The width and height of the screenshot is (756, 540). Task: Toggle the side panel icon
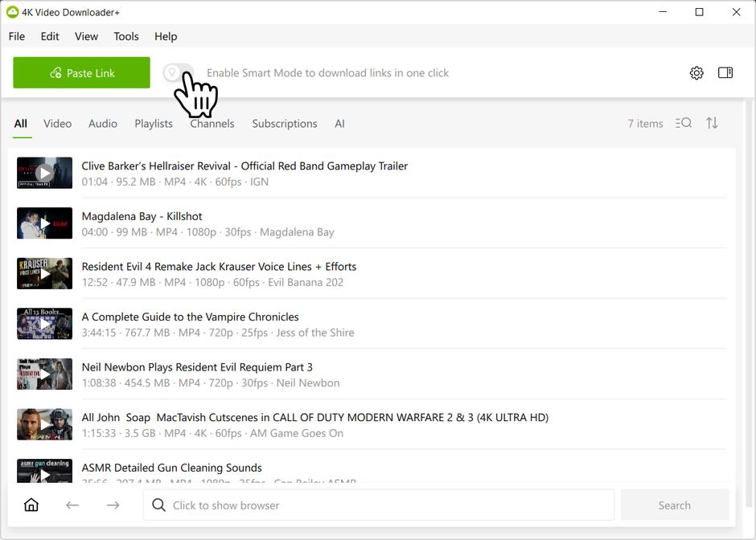coord(725,73)
